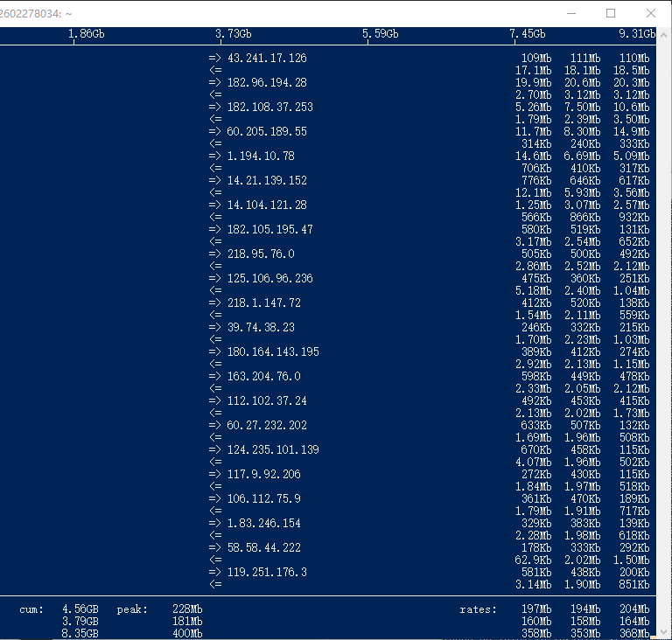Click the 7.45Gb scale label
This screenshot has height=640, width=672.
pos(527,33)
